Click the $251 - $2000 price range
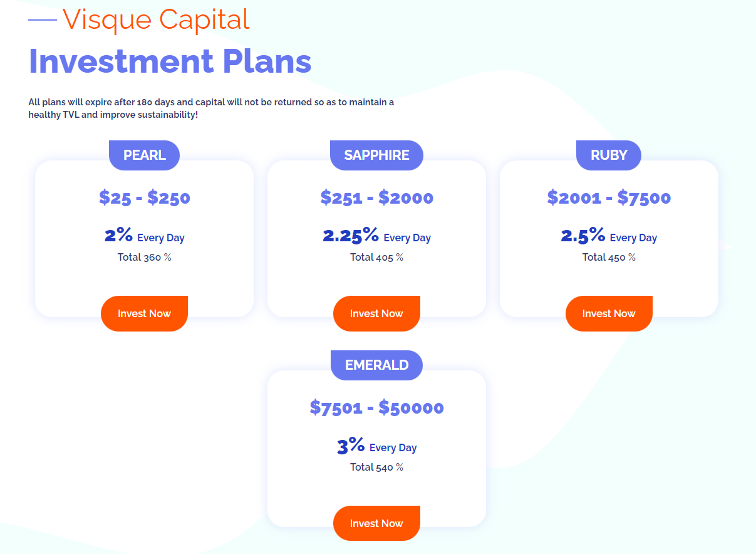 pyautogui.click(x=376, y=197)
